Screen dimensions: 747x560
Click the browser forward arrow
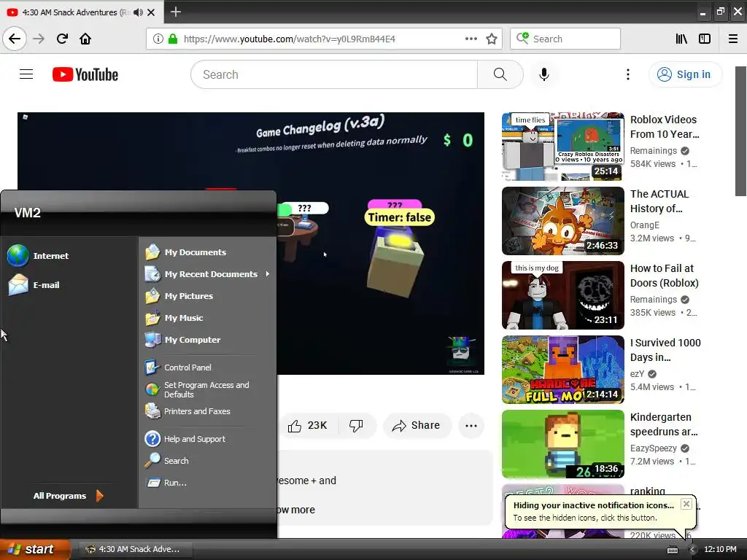39,39
